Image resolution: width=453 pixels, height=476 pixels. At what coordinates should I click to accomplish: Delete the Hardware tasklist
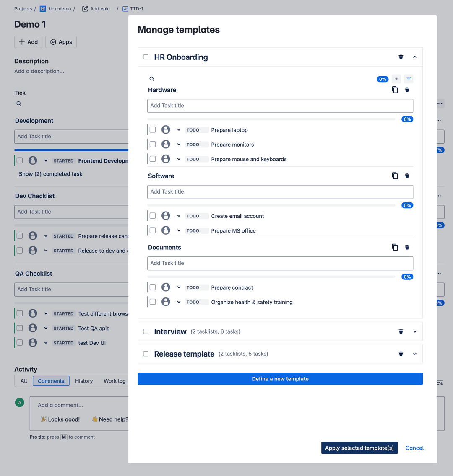click(x=407, y=90)
